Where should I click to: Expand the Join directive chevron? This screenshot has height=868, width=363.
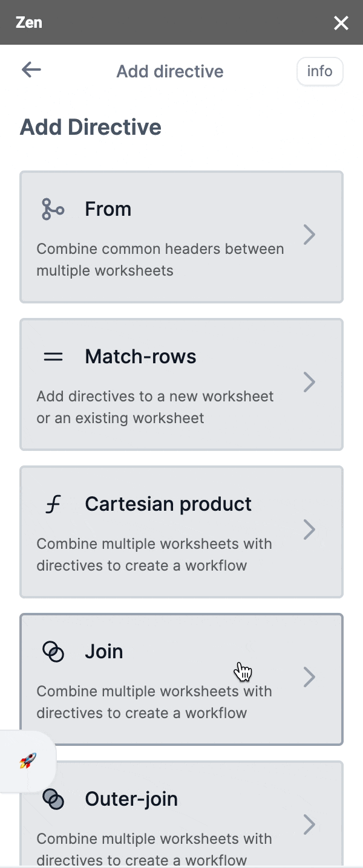(309, 677)
